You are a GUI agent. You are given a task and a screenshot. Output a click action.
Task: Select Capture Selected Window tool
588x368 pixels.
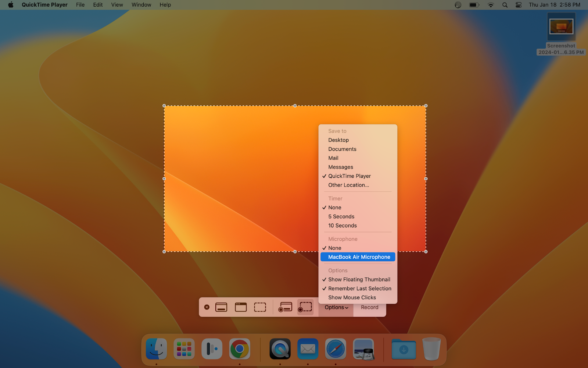pos(241,307)
